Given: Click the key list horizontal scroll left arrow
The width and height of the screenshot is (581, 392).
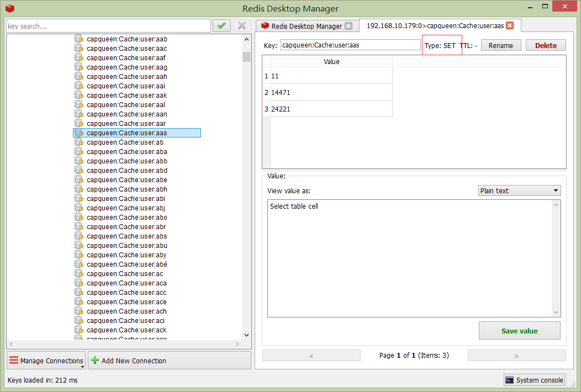Looking at the screenshot, I should (x=11, y=344).
